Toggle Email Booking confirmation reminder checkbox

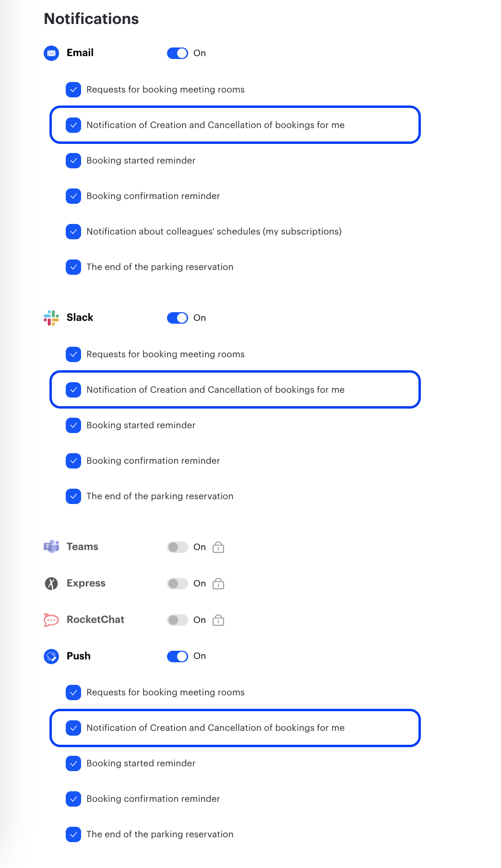coord(73,196)
